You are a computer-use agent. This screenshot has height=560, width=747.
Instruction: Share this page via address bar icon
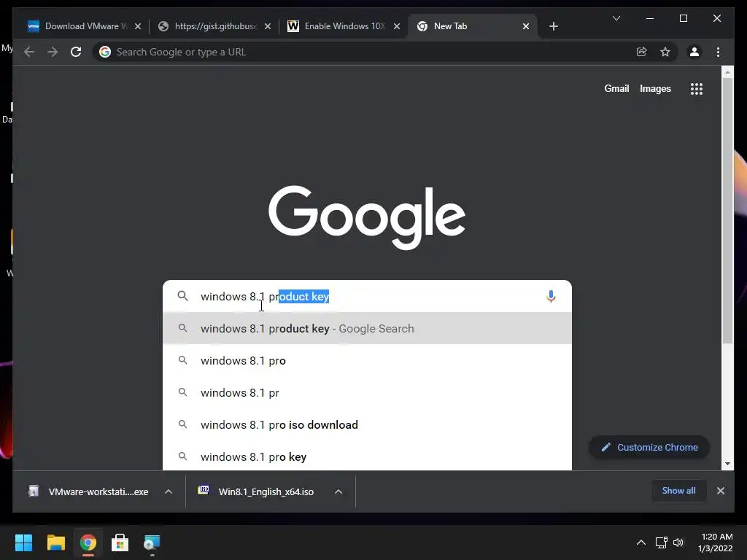coord(642,52)
